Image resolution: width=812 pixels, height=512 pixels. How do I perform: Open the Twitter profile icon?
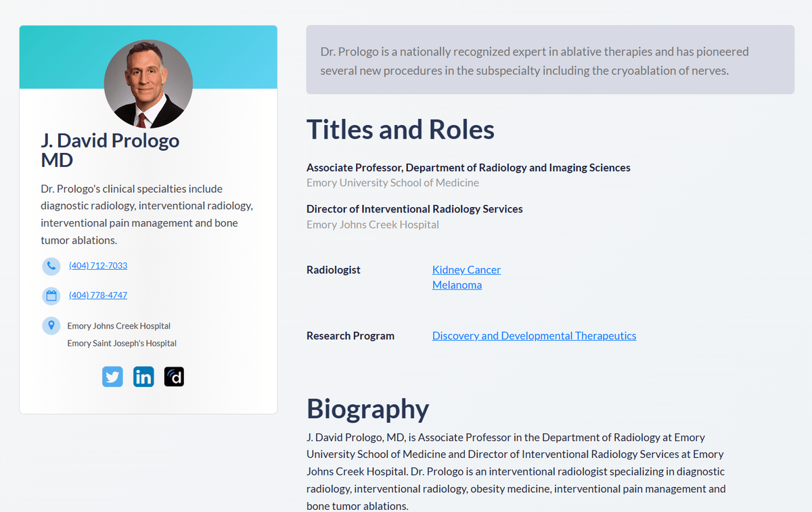[112, 377]
